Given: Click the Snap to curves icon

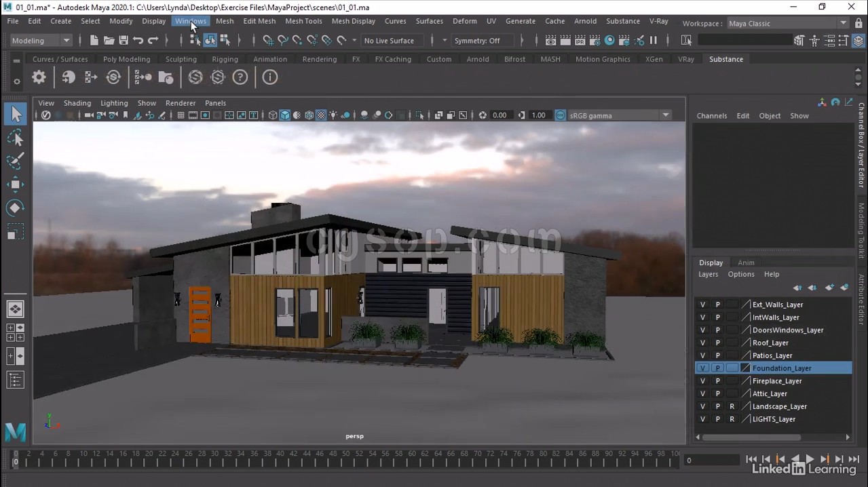Looking at the screenshot, I should coord(283,41).
